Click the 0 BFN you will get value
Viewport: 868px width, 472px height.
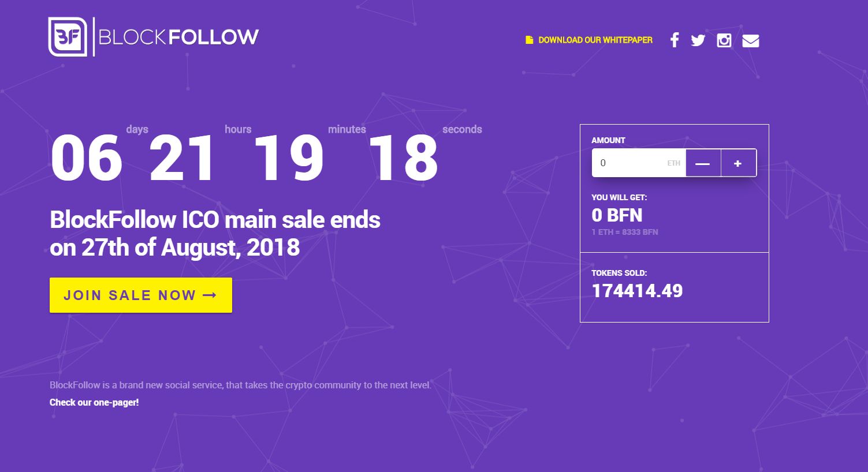tap(617, 215)
